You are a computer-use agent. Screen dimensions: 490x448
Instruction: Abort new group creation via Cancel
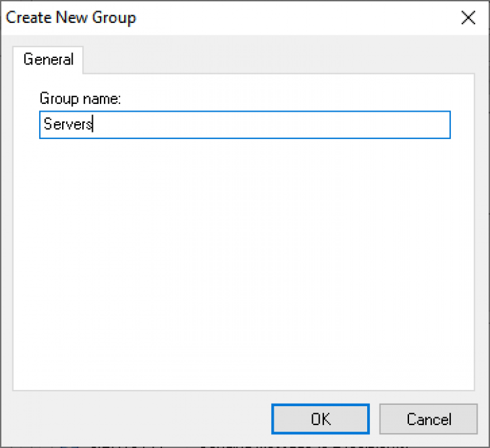(429, 419)
